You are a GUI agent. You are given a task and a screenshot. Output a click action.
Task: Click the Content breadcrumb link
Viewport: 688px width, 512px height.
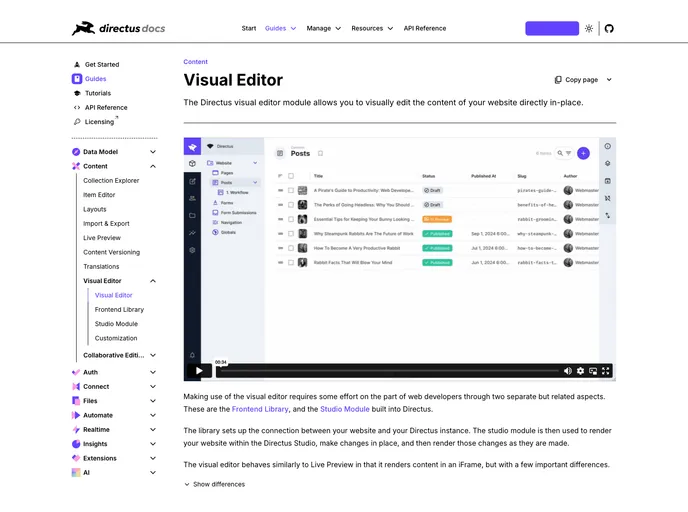pyautogui.click(x=195, y=62)
